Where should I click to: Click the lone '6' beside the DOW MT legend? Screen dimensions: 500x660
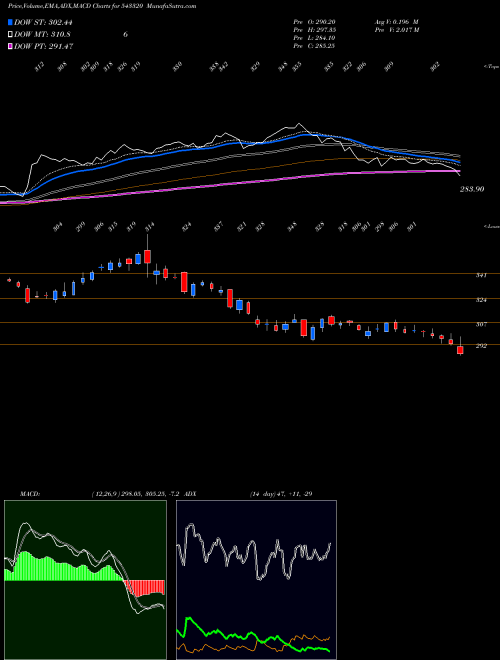tap(125, 35)
